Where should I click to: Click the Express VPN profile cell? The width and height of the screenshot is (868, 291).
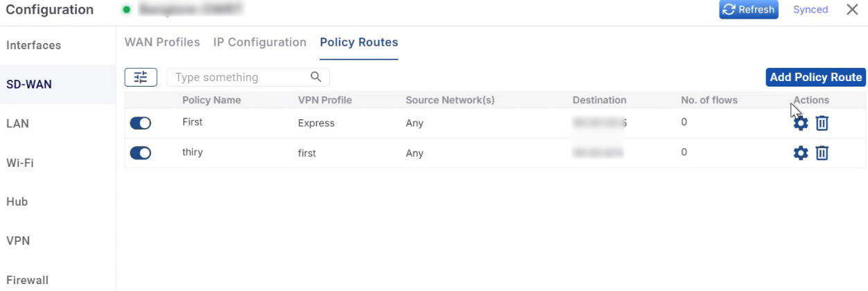pyautogui.click(x=316, y=123)
